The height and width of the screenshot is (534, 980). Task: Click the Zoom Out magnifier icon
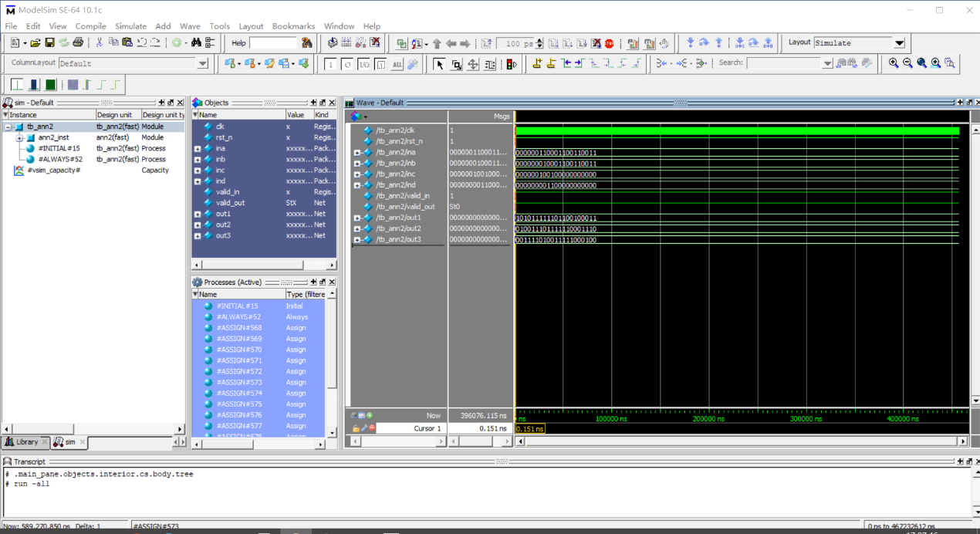(x=907, y=63)
